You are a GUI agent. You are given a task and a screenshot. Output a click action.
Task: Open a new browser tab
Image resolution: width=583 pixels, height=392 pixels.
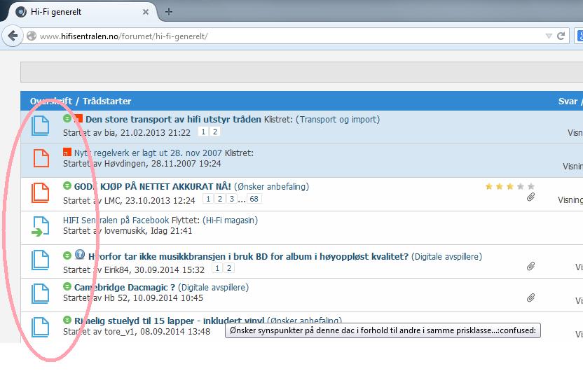tap(169, 12)
